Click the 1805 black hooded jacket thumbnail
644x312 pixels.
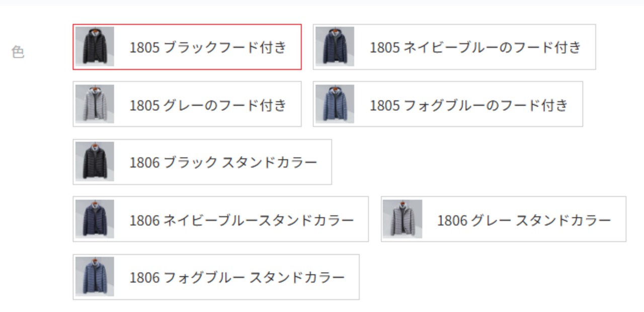tap(95, 47)
